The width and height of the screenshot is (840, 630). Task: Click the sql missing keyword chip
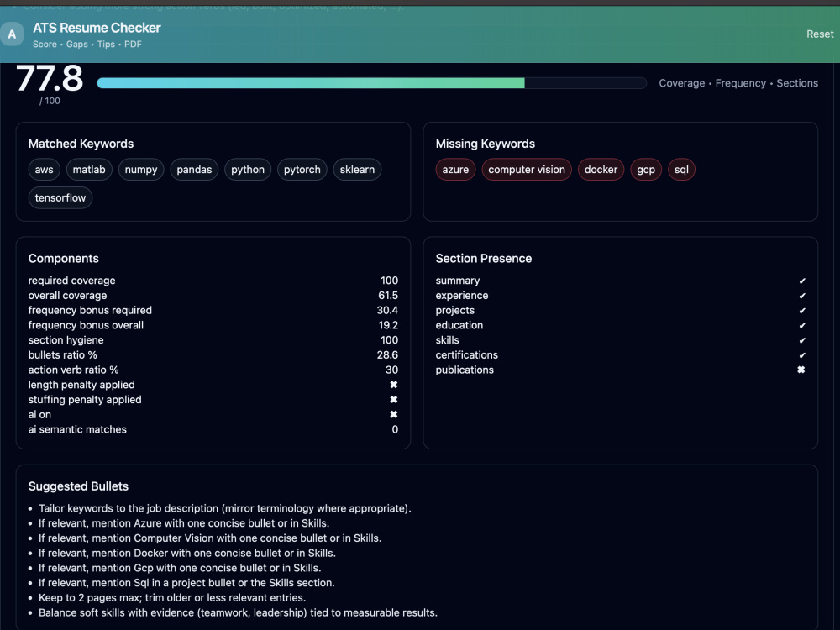[x=681, y=170]
